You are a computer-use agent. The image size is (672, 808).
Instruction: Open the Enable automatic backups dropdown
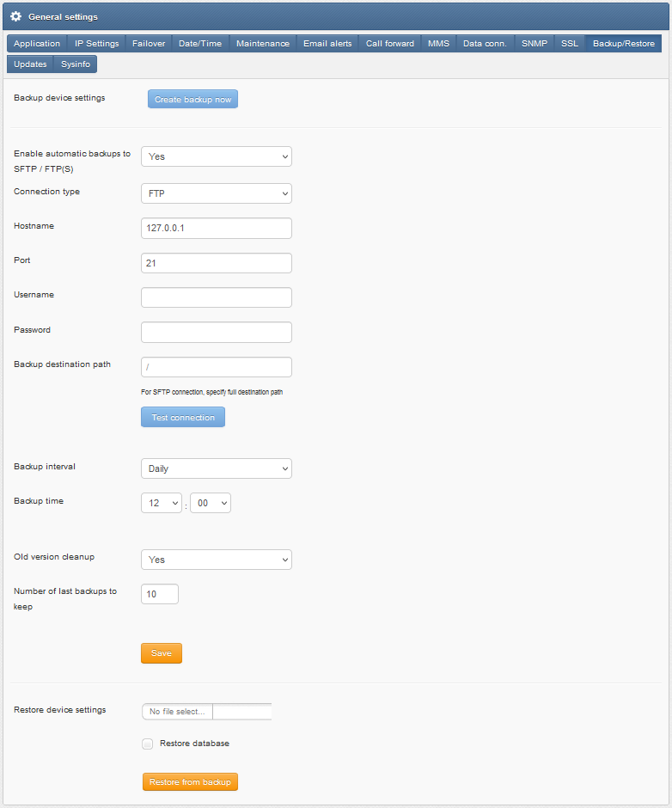point(217,156)
